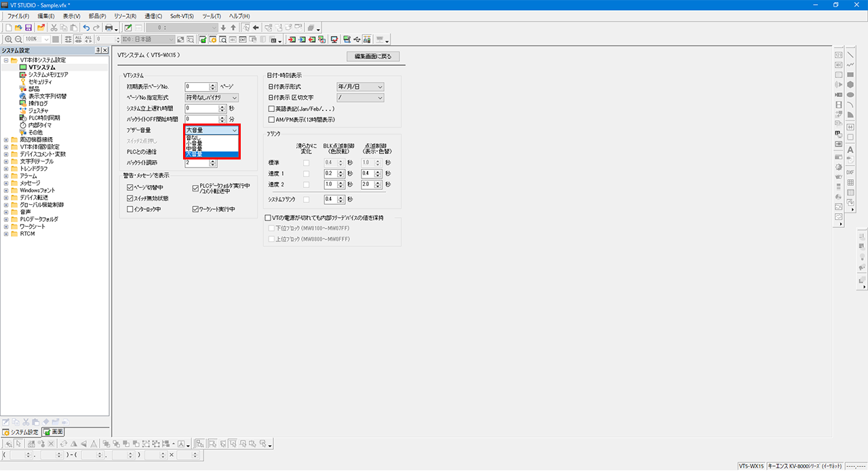The width and height of the screenshot is (868, 471).
Task: Click the Undo arrow icon
Action: [x=86, y=28]
